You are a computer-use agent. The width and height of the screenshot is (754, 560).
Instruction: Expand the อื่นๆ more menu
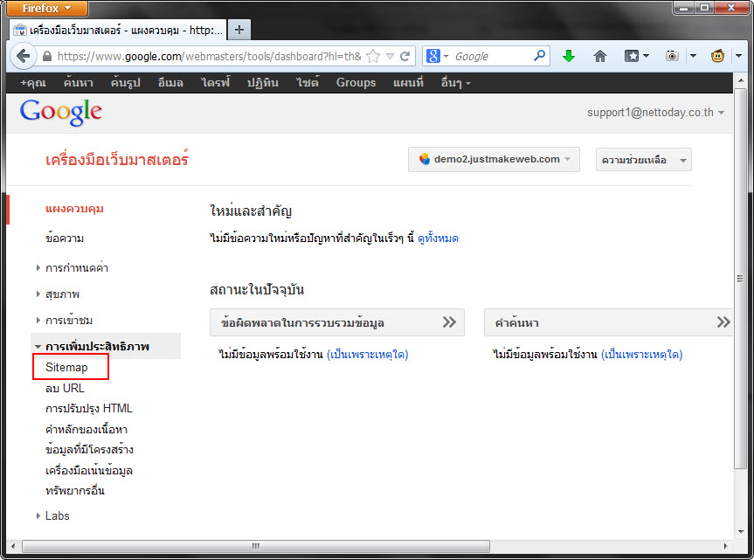(455, 83)
